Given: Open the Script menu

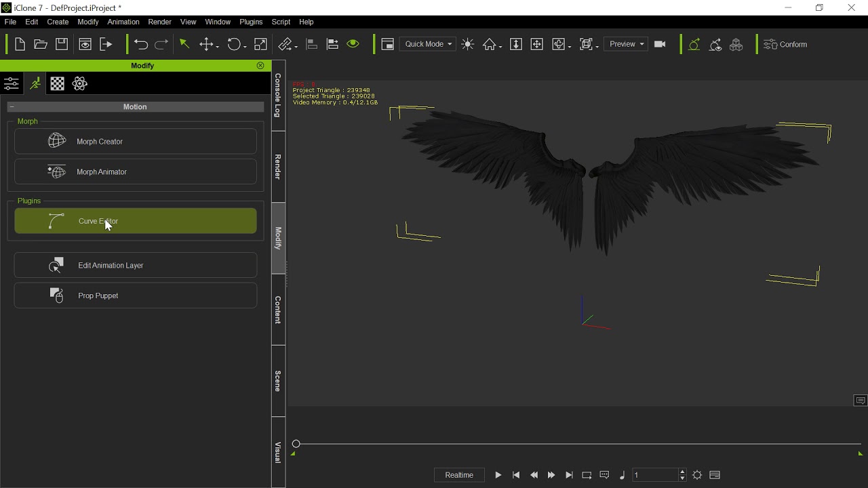Looking at the screenshot, I should click(281, 22).
